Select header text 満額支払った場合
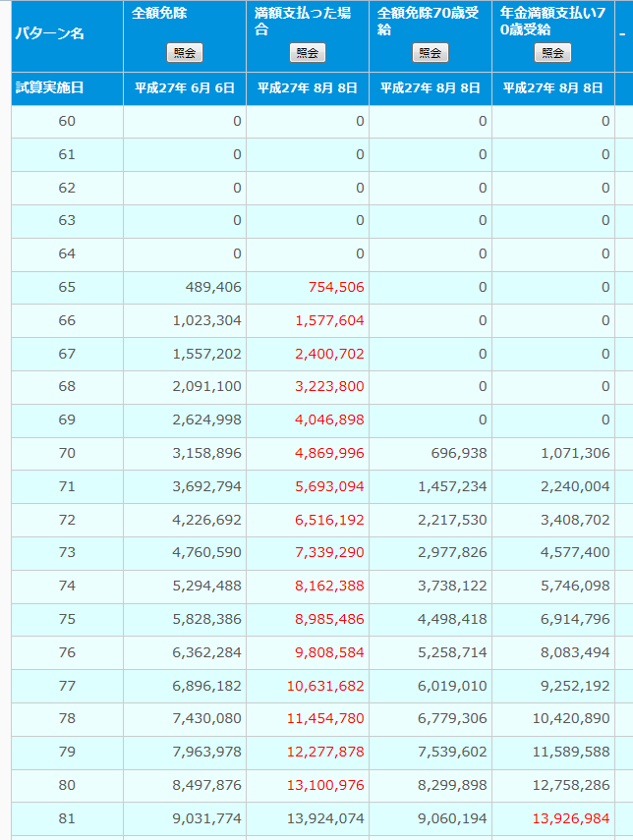The image size is (633, 840). 303,21
